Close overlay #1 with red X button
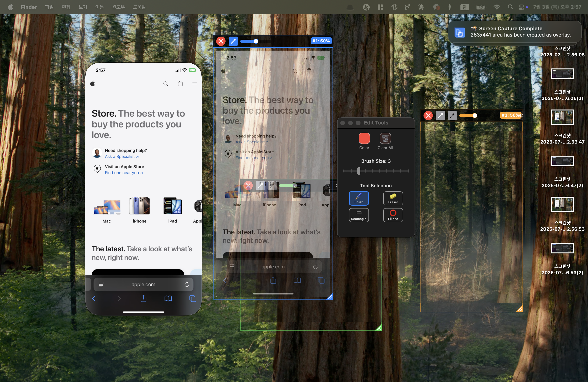The height and width of the screenshot is (382, 588). [221, 41]
